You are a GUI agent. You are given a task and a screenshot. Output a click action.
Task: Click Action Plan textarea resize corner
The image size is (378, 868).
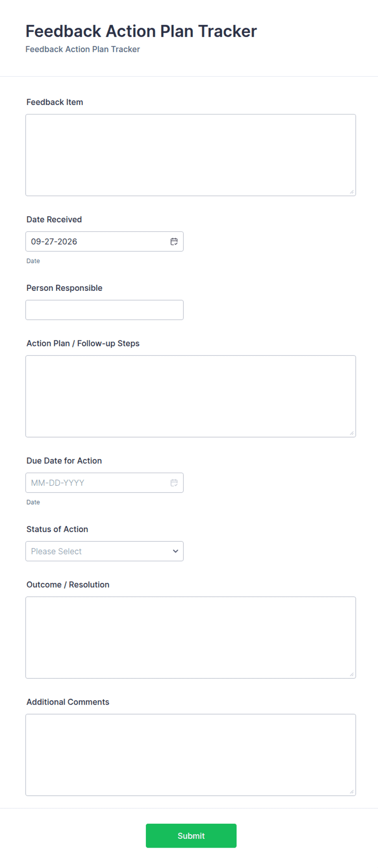[x=352, y=433]
